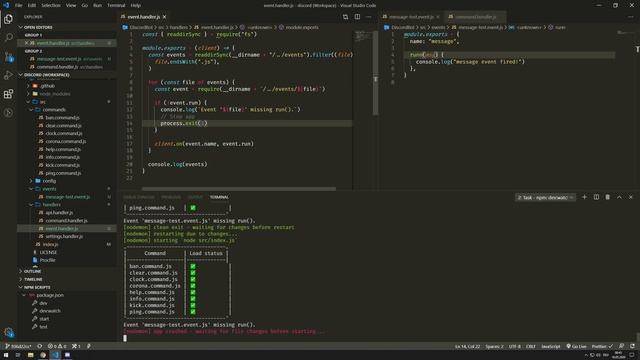The image size is (640, 360).
Task: Click Spaces: 2 indentation setting
Action: (x=494, y=346)
